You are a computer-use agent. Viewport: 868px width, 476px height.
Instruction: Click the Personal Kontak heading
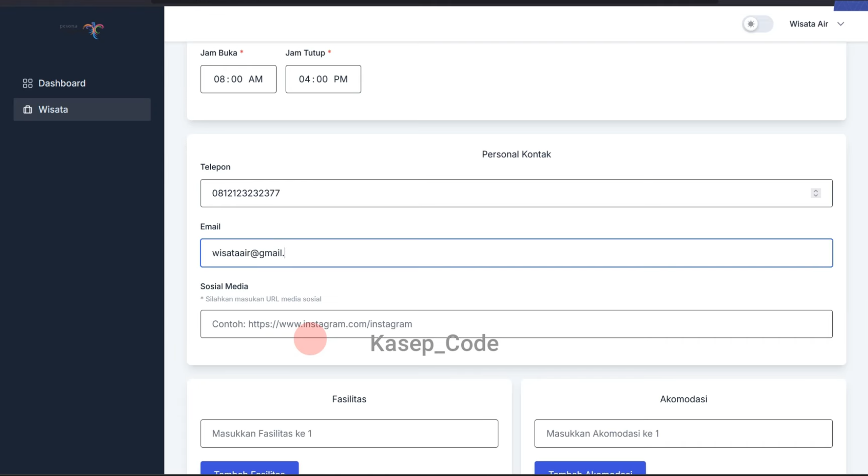pos(516,154)
